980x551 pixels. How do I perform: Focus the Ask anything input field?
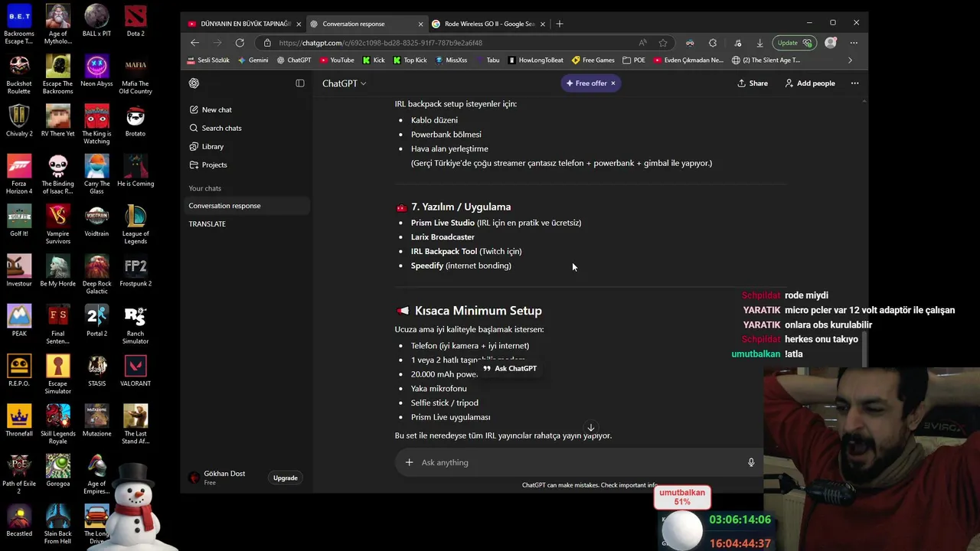pyautogui.click(x=579, y=462)
